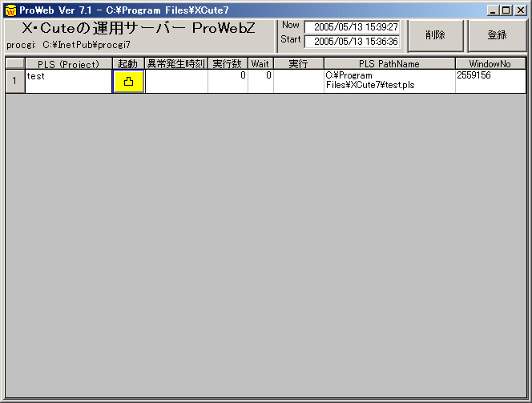The image size is (532, 403).
Task: Maximize the ProWeb window
Action: [506, 10]
